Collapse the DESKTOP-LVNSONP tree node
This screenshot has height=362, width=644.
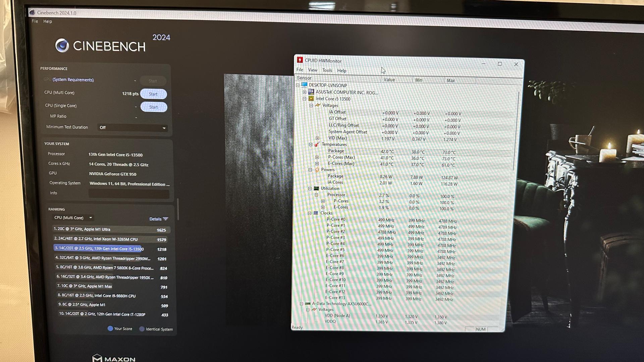click(x=298, y=85)
